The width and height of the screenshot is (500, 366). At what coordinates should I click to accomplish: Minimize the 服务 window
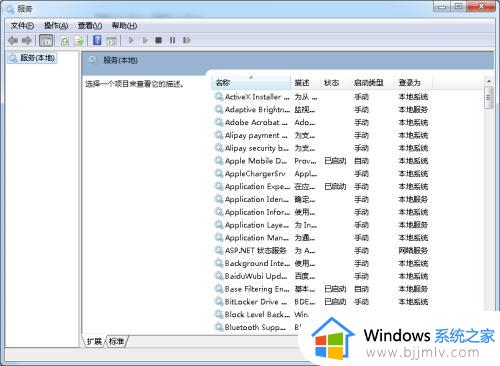tap(442, 6)
